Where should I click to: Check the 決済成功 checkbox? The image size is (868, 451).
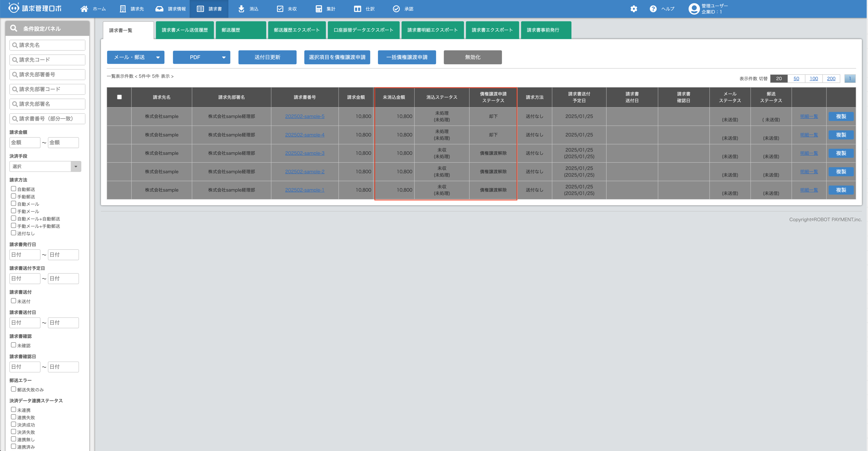pyautogui.click(x=14, y=424)
